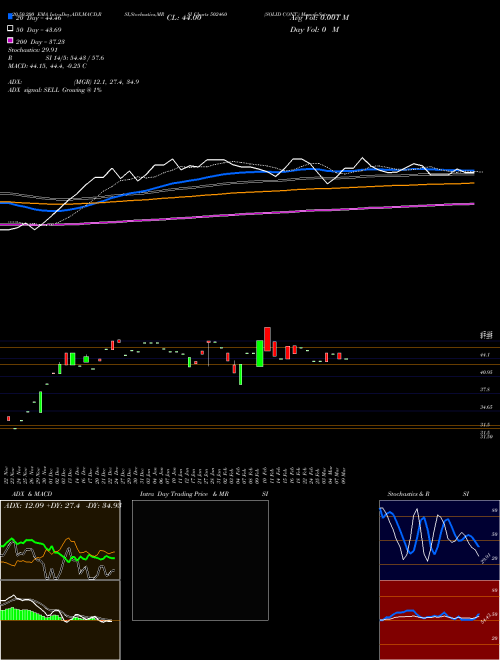Viewport: 500px width, 660px height.
Task: Select the '200 Day - 37.23' legend text
Action: pos(40,42)
